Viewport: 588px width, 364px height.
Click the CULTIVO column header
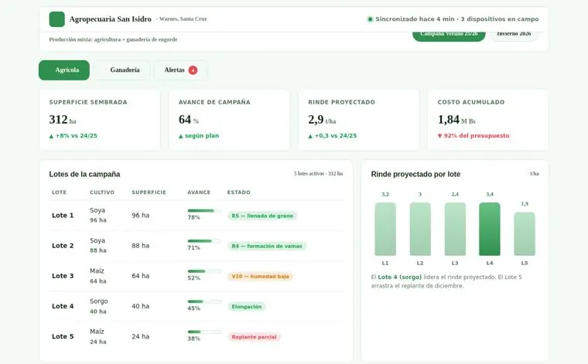[x=102, y=192]
